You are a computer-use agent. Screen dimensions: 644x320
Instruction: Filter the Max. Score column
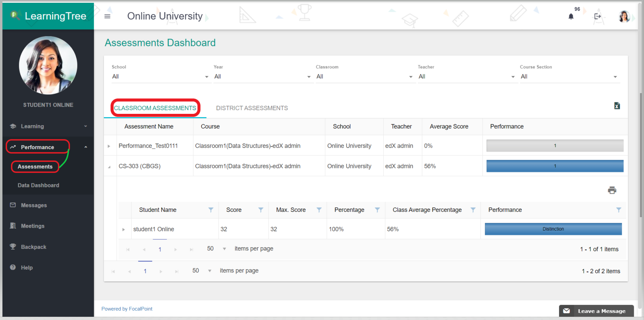(319, 210)
